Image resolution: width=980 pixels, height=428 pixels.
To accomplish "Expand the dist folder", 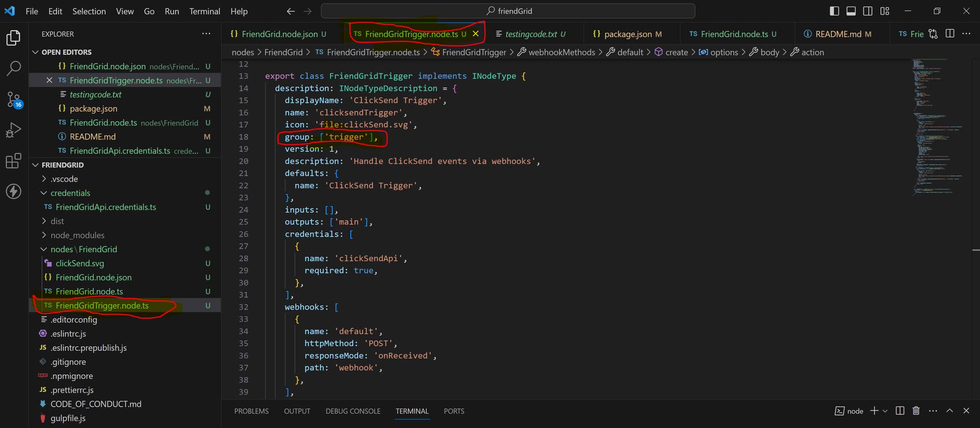I will click(x=57, y=221).
